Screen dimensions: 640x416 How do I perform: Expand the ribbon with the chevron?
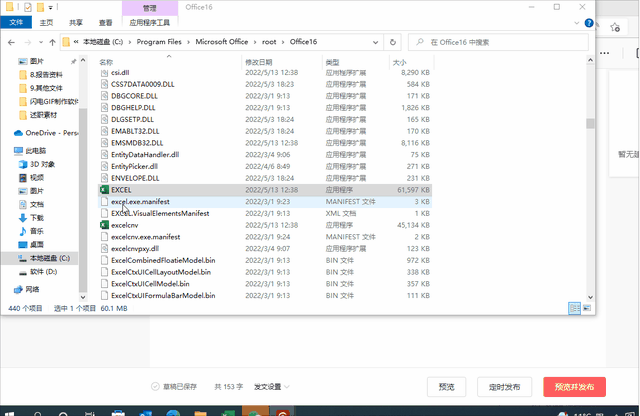coord(577,23)
